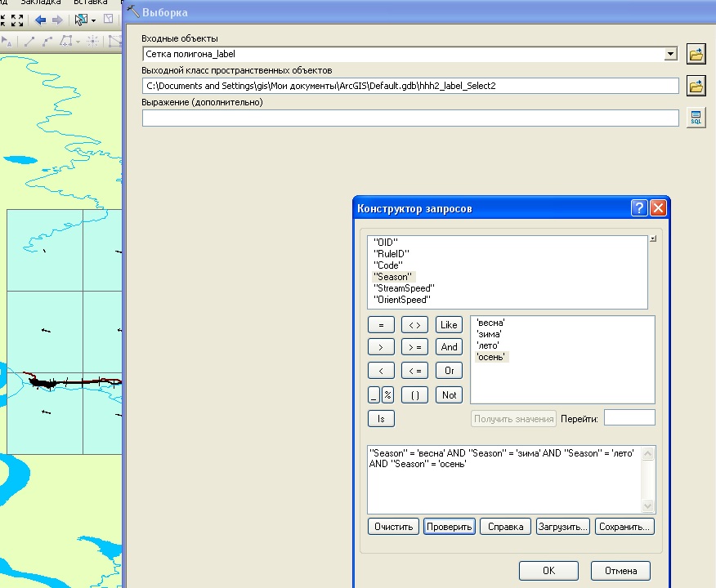Confirm the query with OK

[548, 571]
